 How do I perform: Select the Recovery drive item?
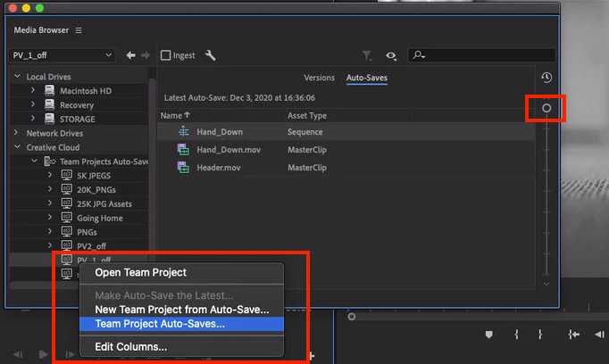77,105
